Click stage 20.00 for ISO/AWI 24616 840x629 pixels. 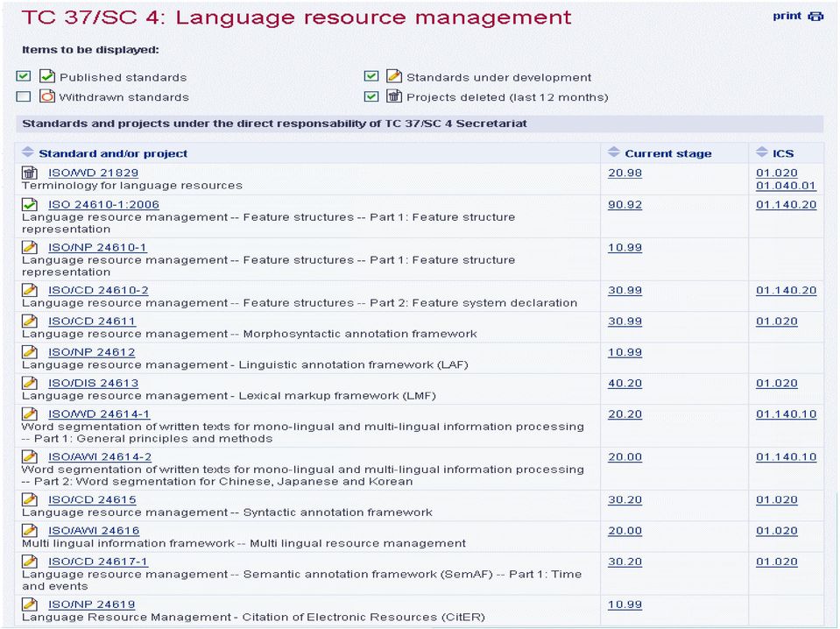pyautogui.click(x=625, y=531)
